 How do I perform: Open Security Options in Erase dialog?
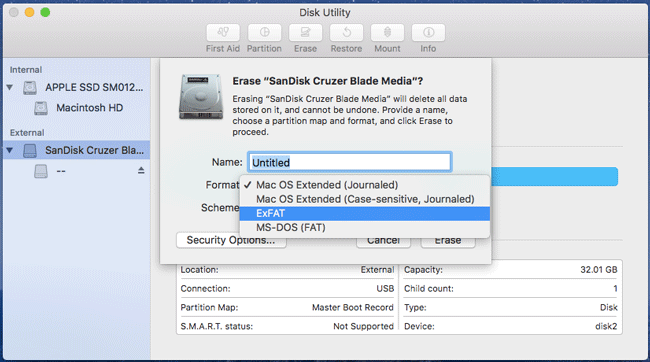[x=231, y=240]
